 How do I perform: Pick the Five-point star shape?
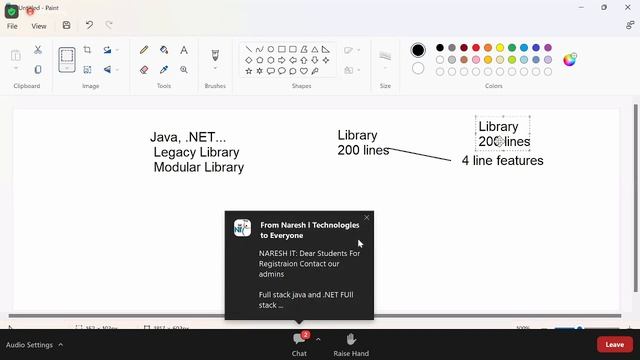click(249, 71)
